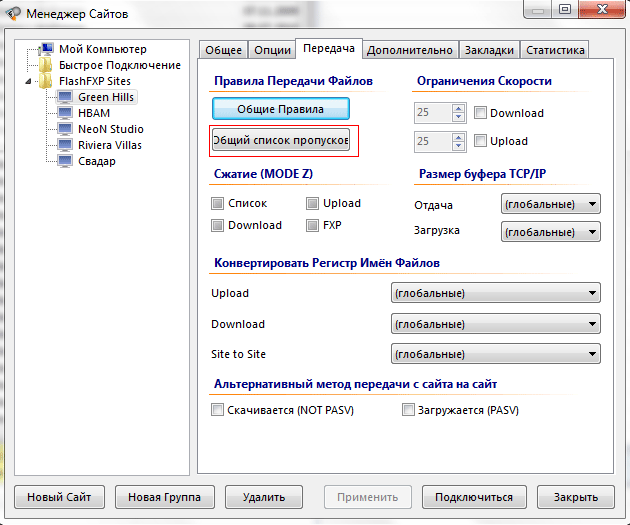Open the Статистика tab
Viewport: 630px width, 525px height.
pyautogui.click(x=555, y=50)
